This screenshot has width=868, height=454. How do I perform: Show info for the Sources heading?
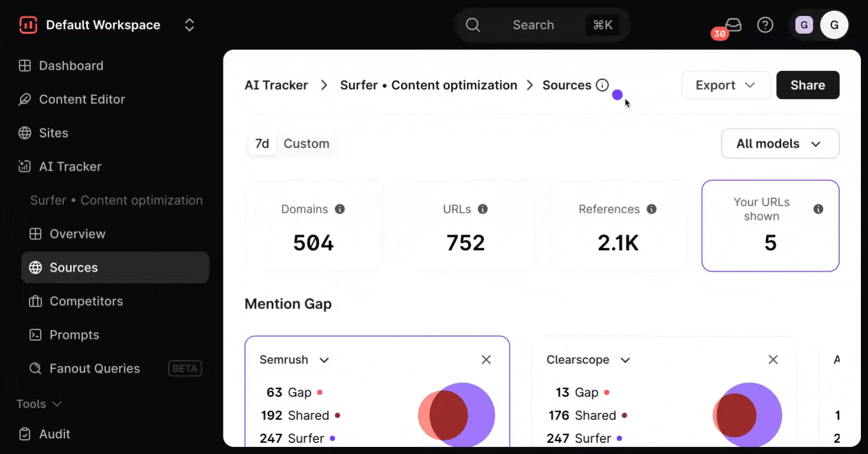pos(603,85)
